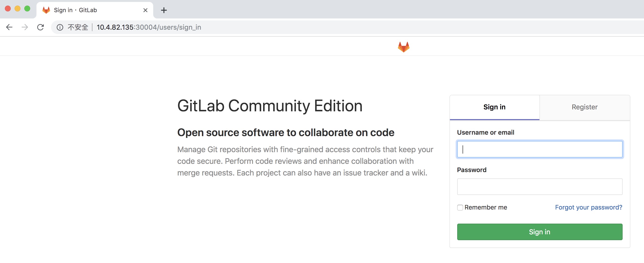
Task: Open the Forgot your password? link
Action: pyautogui.click(x=589, y=207)
